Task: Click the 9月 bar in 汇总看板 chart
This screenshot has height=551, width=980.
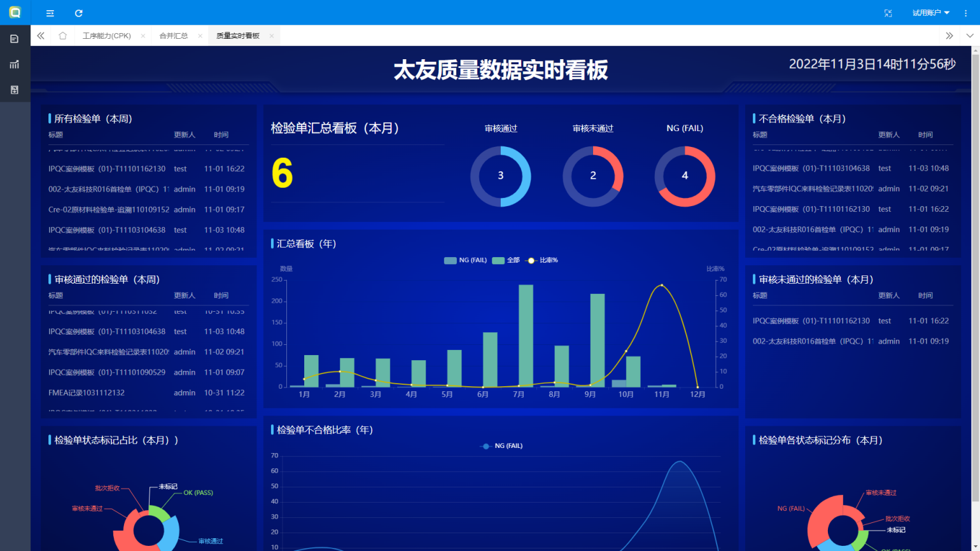Action: 598,340
